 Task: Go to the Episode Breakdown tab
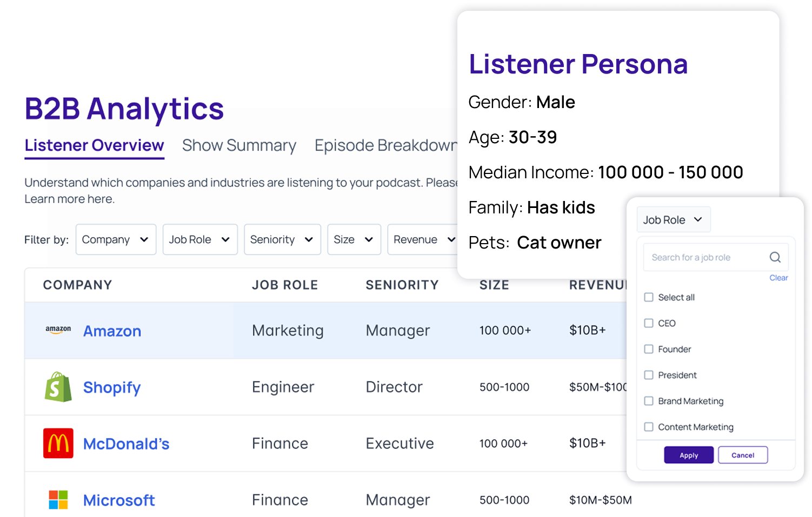click(386, 145)
